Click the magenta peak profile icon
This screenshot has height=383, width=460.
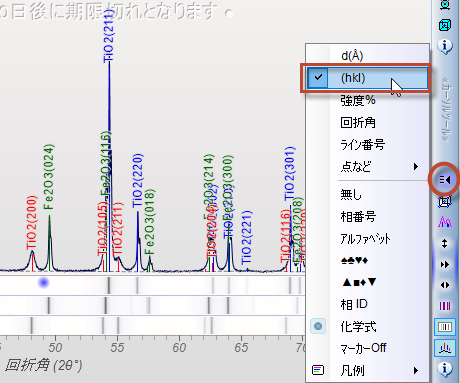445,222
